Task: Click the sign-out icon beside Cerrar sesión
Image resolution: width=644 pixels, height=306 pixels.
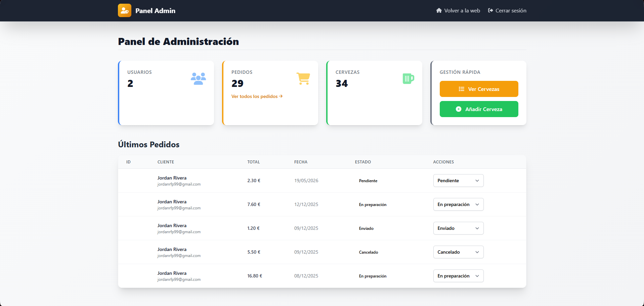Action: pos(490,10)
